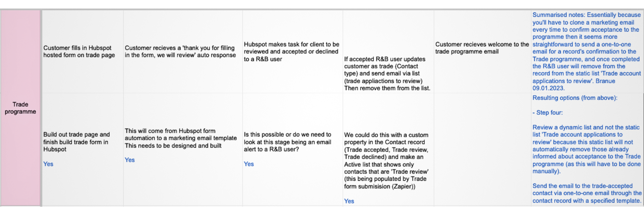Click the 'Review a dynamic list' paragraph
The width and height of the screenshot is (644, 218).
586,149
